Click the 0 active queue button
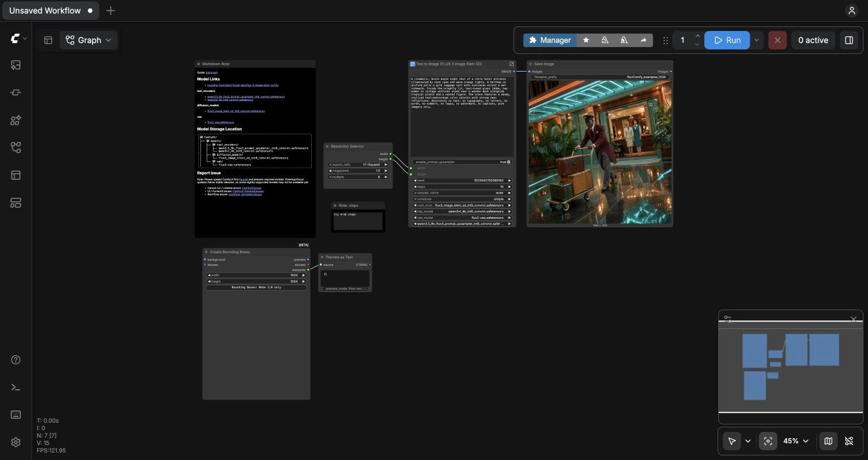The height and width of the screenshot is (460, 868). tap(813, 40)
